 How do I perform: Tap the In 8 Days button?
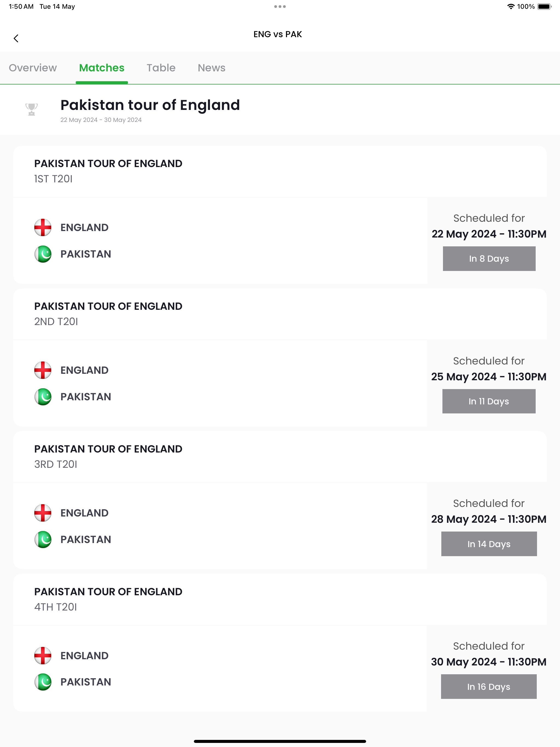(x=489, y=259)
